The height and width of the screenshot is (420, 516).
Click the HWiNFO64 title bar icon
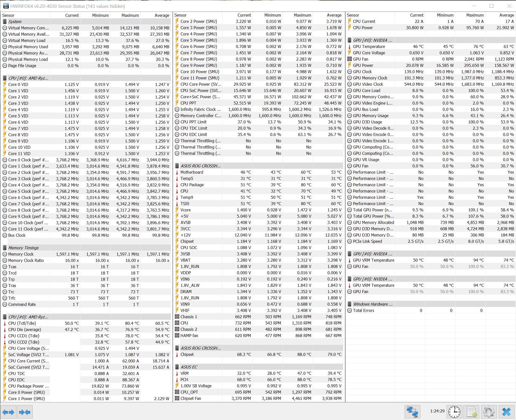pos(6,6)
